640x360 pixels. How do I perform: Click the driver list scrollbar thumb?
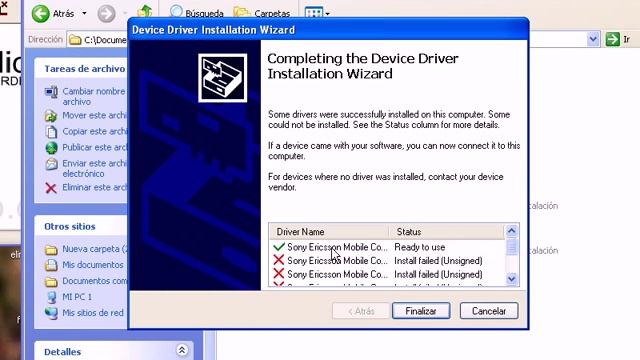(x=511, y=247)
